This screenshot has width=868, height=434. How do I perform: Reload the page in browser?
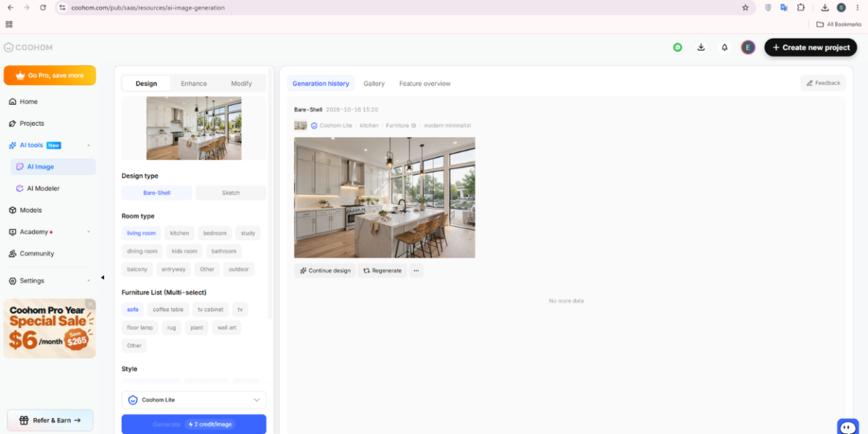pos(43,7)
